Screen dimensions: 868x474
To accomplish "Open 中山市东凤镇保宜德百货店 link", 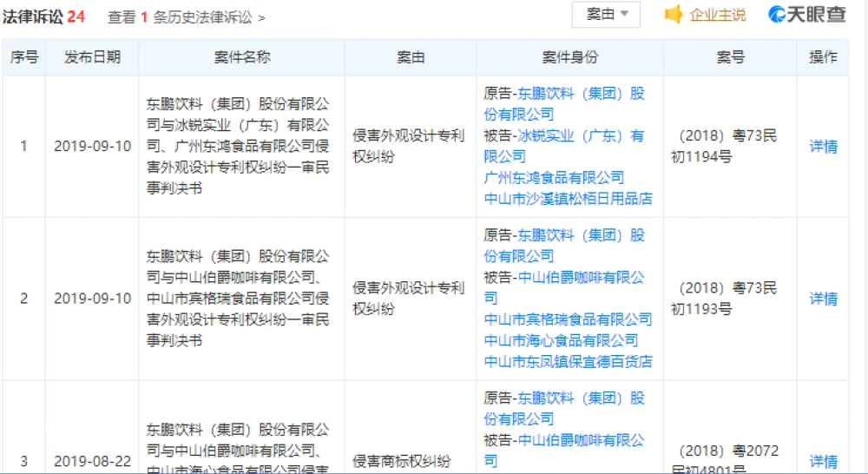I will pos(568,362).
